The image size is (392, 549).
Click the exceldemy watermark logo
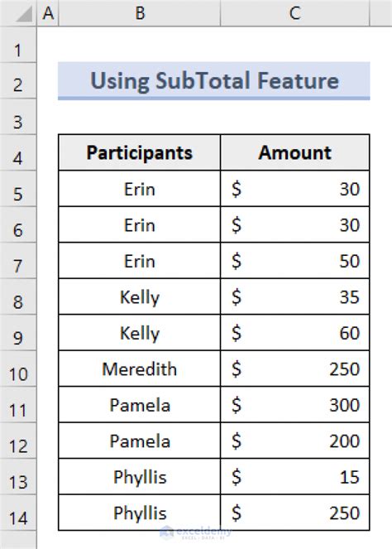coord(195,532)
